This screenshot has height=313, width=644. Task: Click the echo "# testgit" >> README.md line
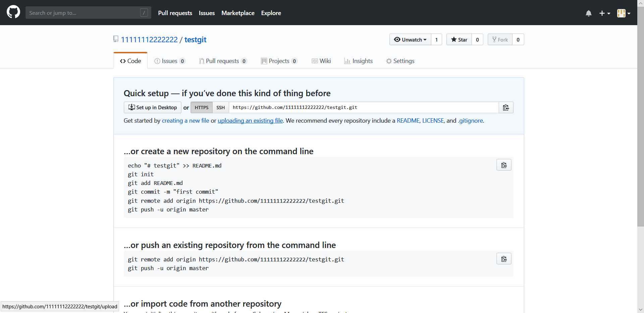point(174,166)
